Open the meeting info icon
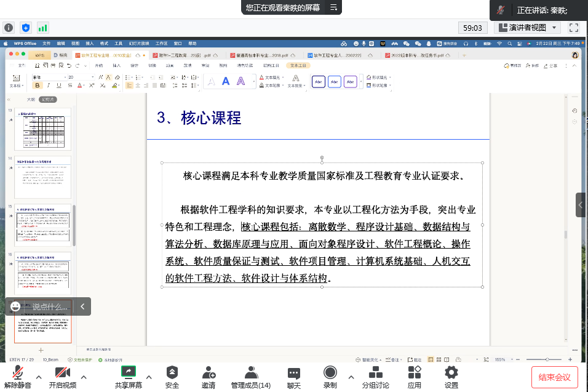Image resolution: width=588 pixels, height=392 pixels. (x=9, y=28)
